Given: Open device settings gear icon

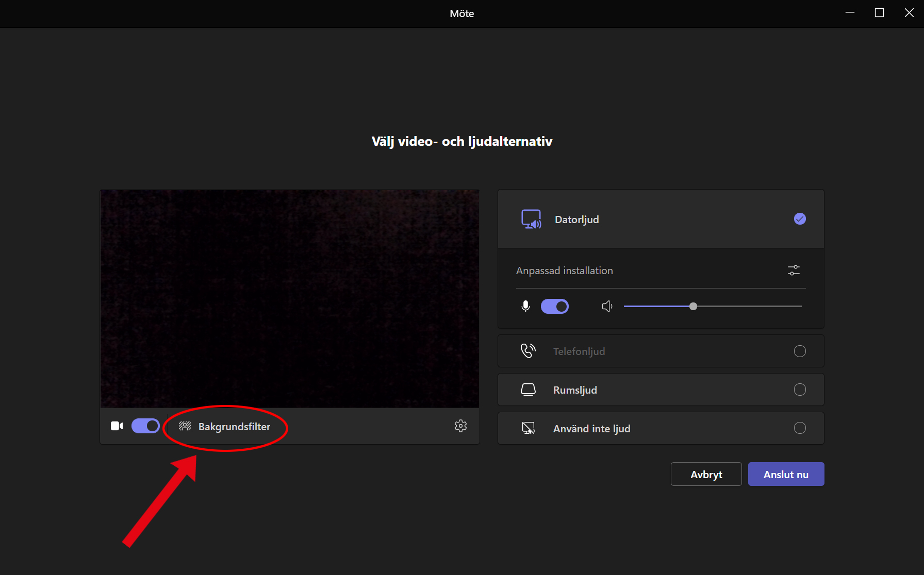Looking at the screenshot, I should pos(460,426).
